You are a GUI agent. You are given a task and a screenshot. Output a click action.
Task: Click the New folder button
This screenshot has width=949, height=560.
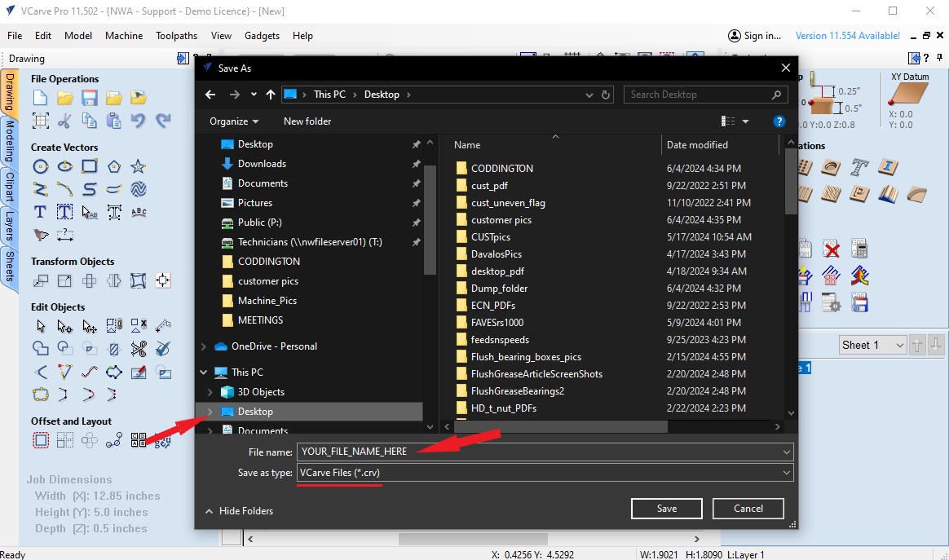[x=307, y=121]
